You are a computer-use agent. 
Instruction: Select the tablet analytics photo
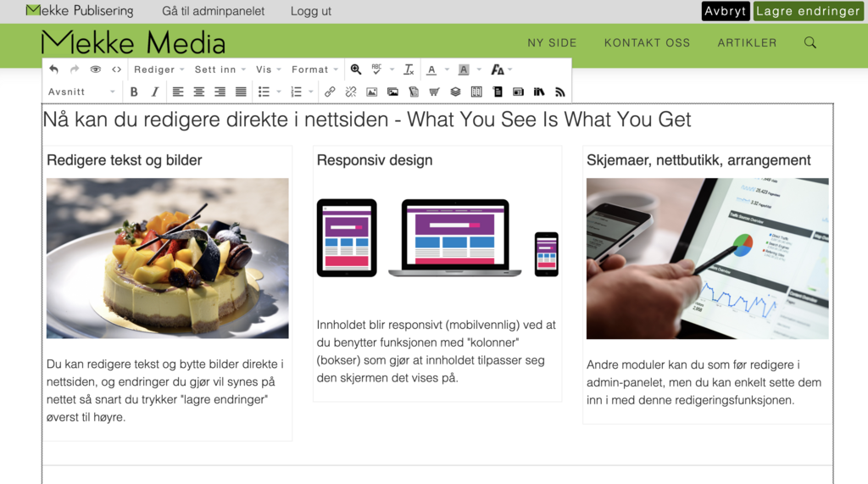click(708, 258)
